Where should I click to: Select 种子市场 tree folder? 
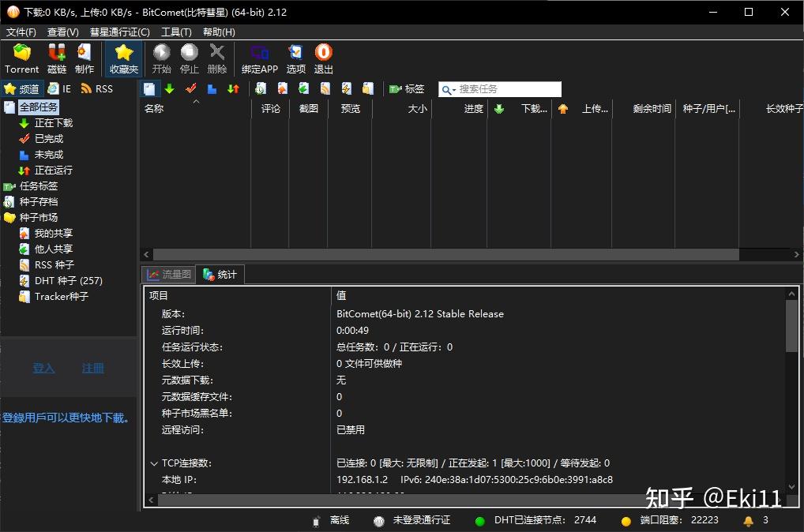[x=39, y=218]
